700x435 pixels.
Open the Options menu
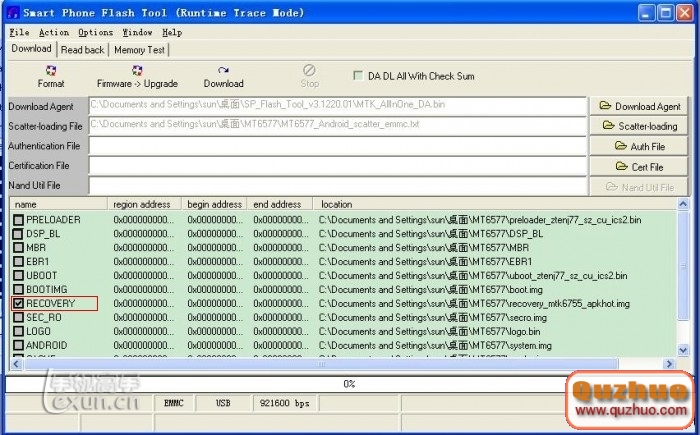click(x=95, y=32)
